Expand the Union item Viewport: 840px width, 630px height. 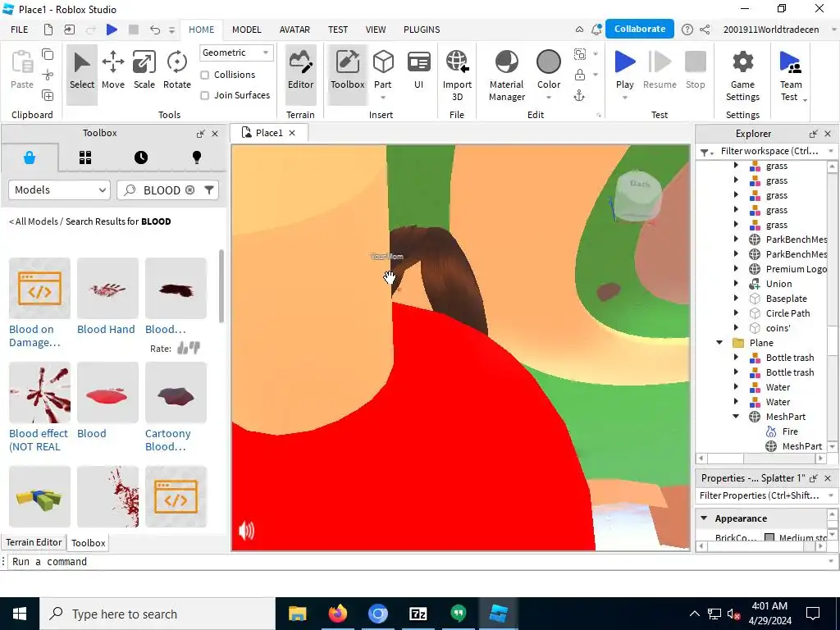pyautogui.click(x=736, y=284)
